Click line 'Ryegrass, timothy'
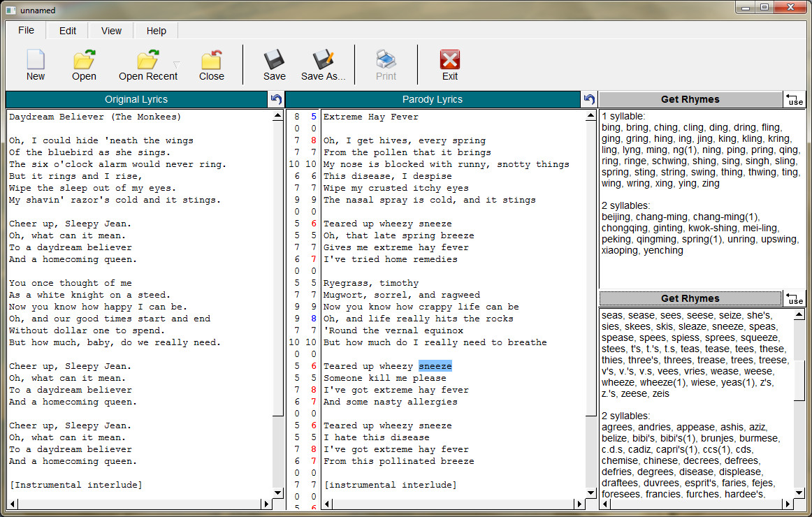The image size is (812, 517). [x=371, y=283]
